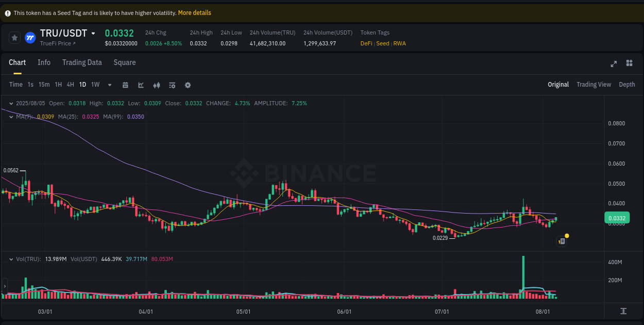Open the chart settings gear icon

click(x=188, y=85)
